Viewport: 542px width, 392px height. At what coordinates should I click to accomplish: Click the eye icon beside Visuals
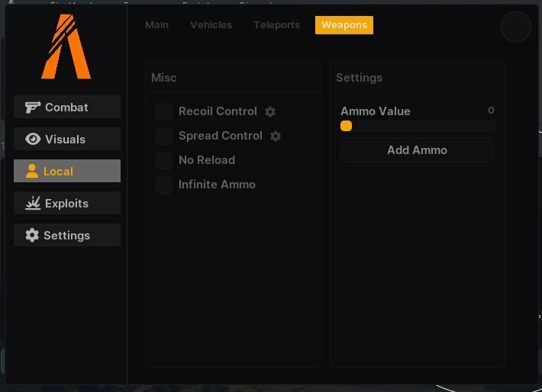pyautogui.click(x=33, y=139)
